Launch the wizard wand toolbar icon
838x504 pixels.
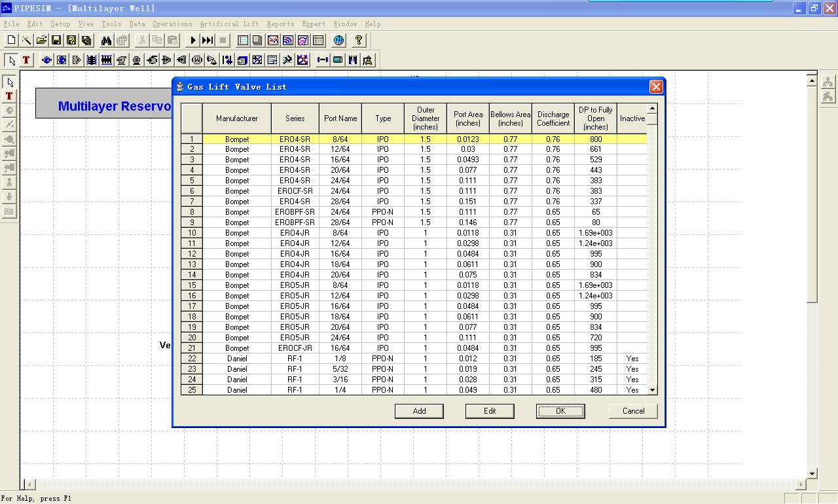(26, 41)
